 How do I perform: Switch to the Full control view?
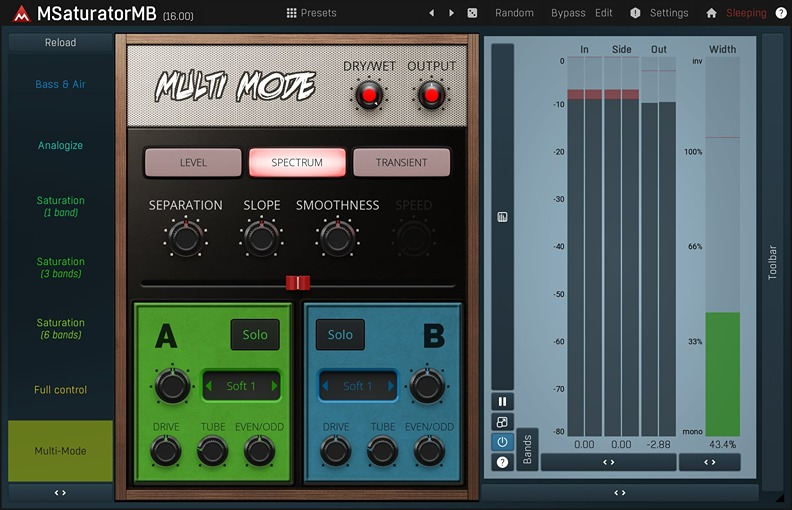click(x=60, y=390)
